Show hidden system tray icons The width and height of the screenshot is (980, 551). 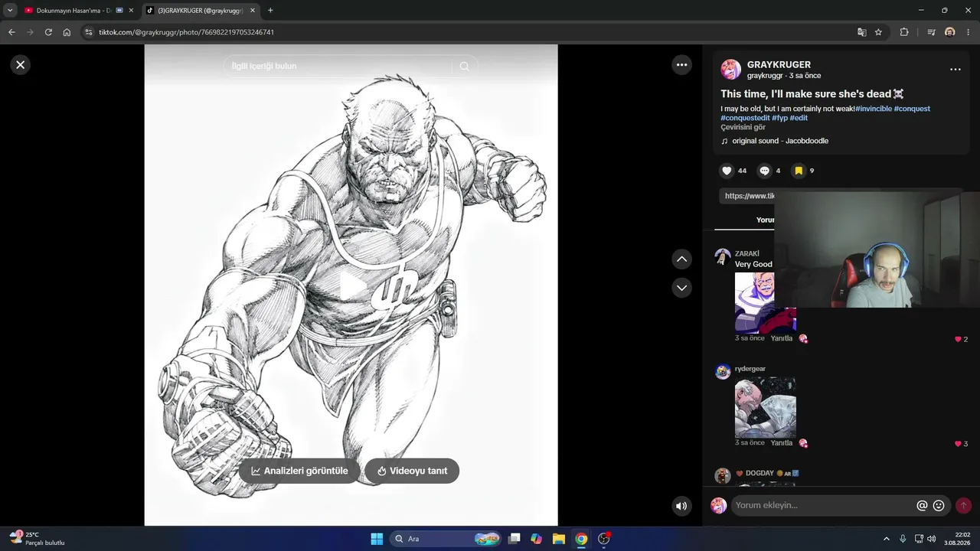coord(887,539)
